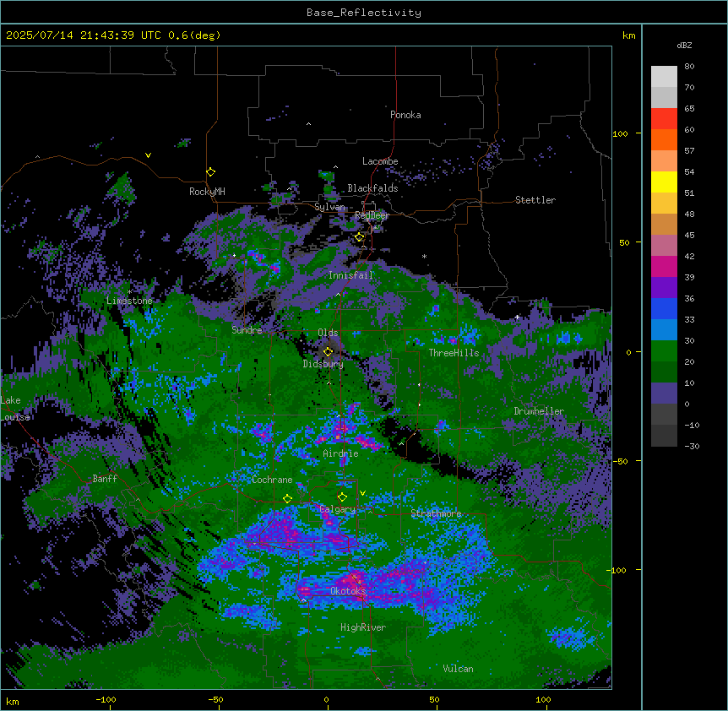This screenshot has height=711, width=728.
Task: Select the yellow diamond marker under Cochrane
Action: (287, 499)
